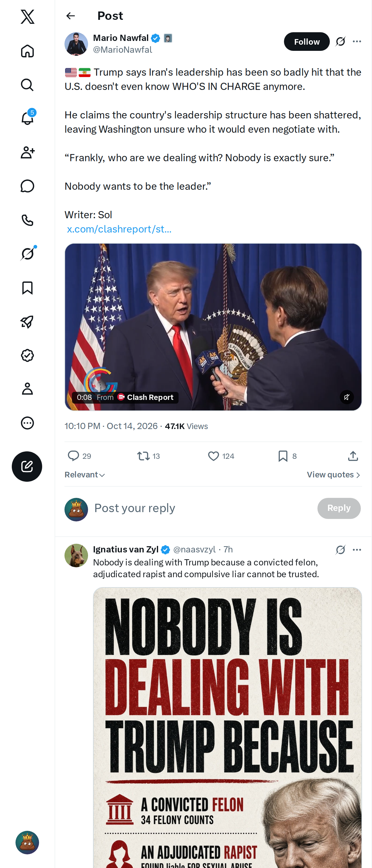Open the More circle menu in sidebar
This screenshot has width=372, height=868.
27,423
